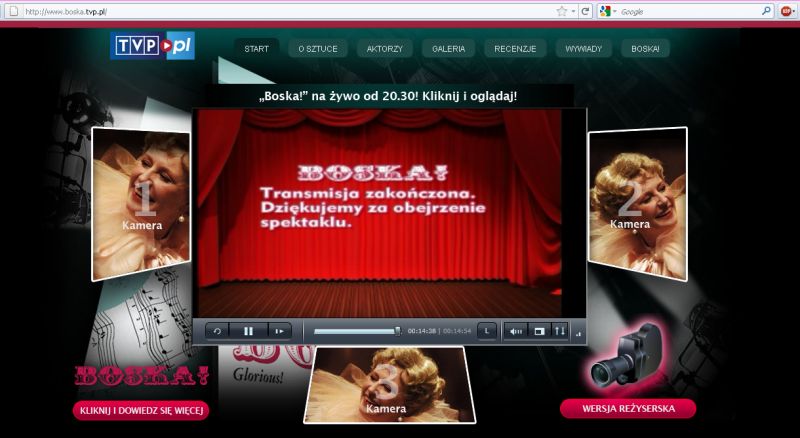
Task: Click the player seek bar handle
Action: (x=398, y=331)
